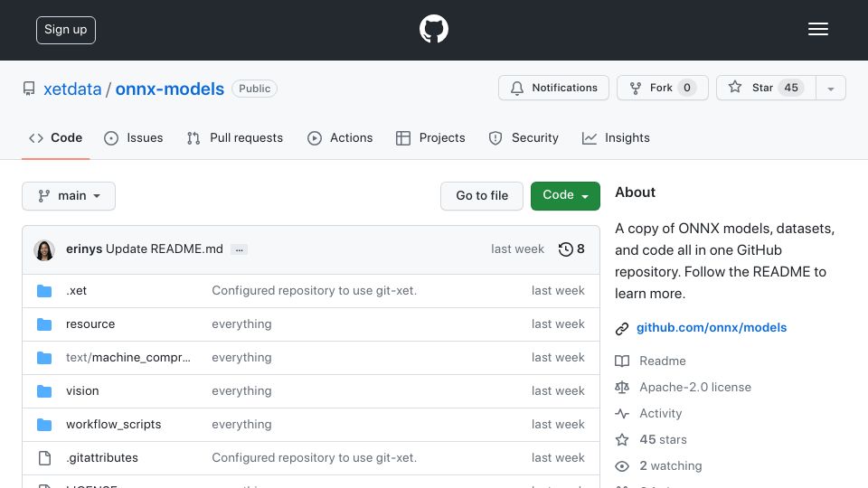Click the repository icon beside xetdata
Viewport: 868px width, 488px height.
pyautogui.click(x=29, y=89)
